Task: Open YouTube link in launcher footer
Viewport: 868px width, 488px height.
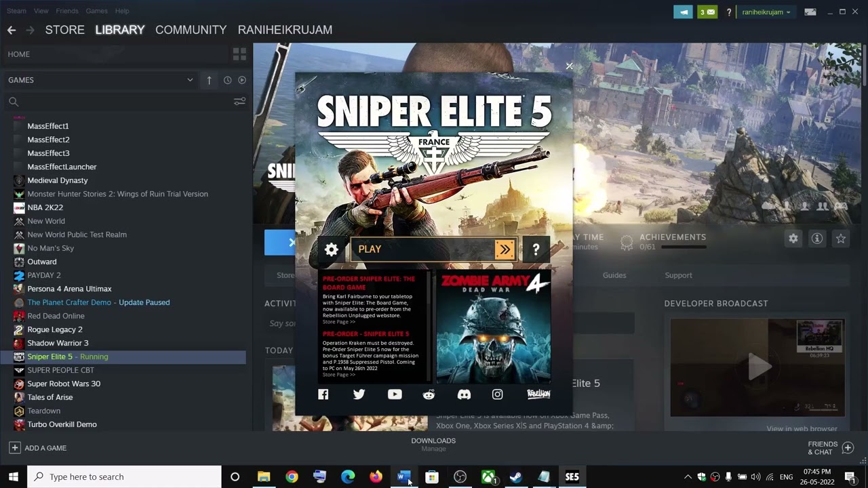Action: coord(394,394)
